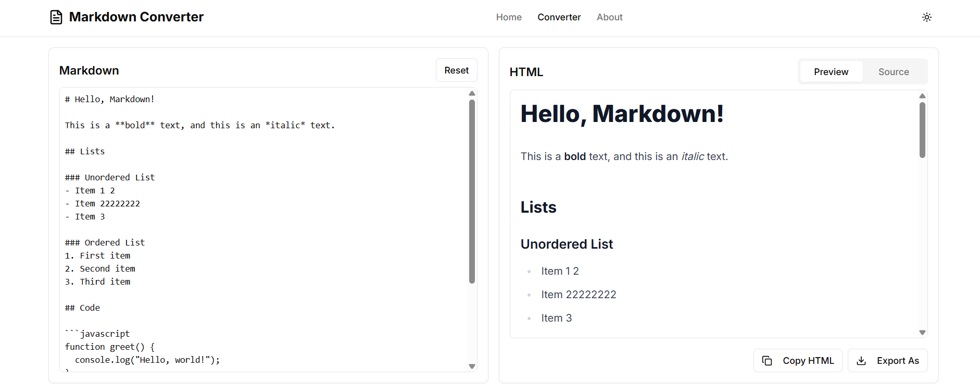The height and width of the screenshot is (392, 980).
Task: Copy the generated HTML
Action: [798, 361]
